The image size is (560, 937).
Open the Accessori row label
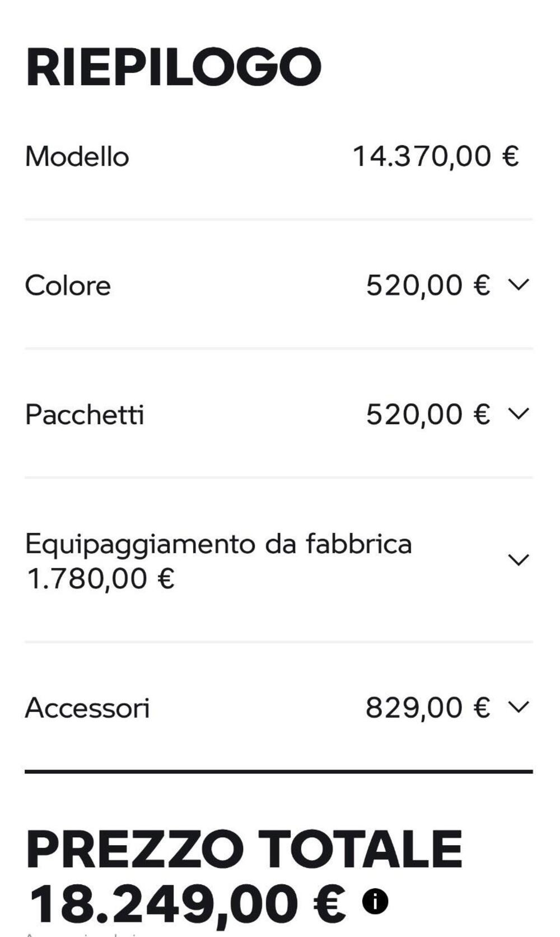(87, 708)
